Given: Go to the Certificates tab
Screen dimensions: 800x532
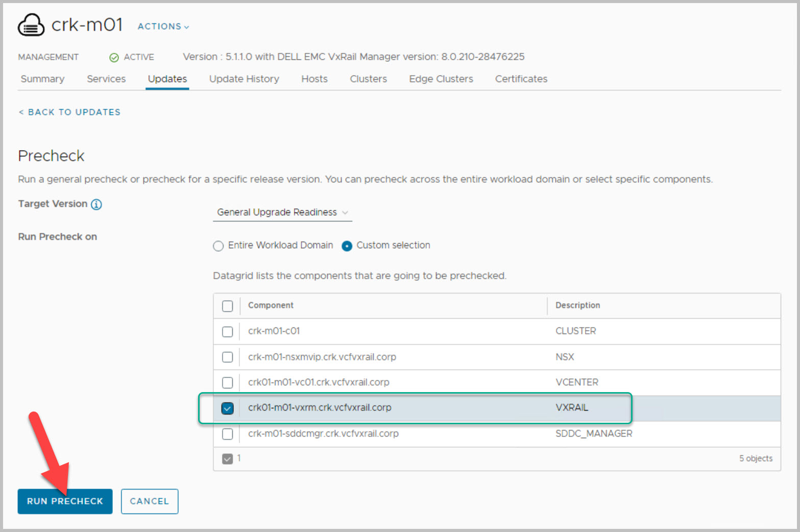Looking at the screenshot, I should 521,79.
